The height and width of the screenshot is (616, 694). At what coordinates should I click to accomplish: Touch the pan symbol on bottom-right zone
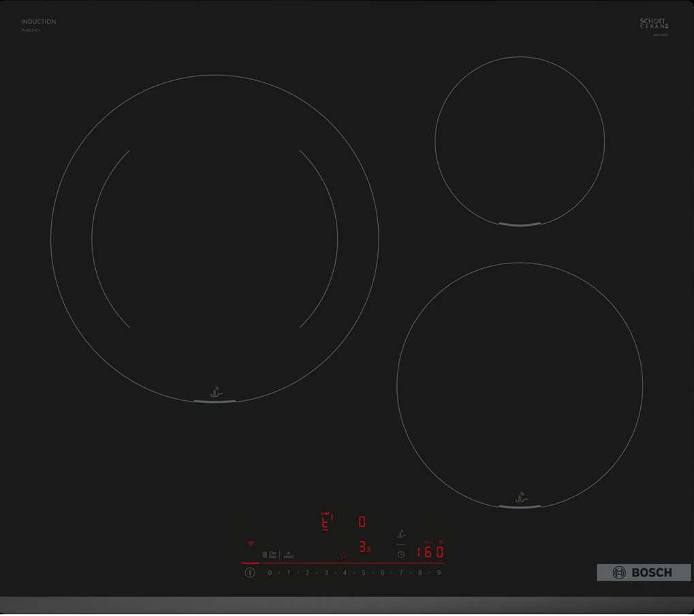(520, 498)
